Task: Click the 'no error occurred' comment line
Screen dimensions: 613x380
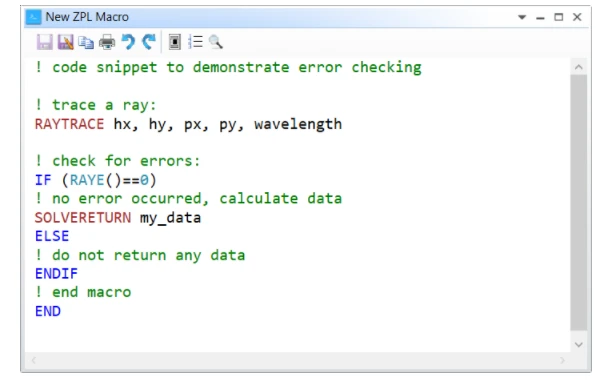Action: (x=188, y=199)
